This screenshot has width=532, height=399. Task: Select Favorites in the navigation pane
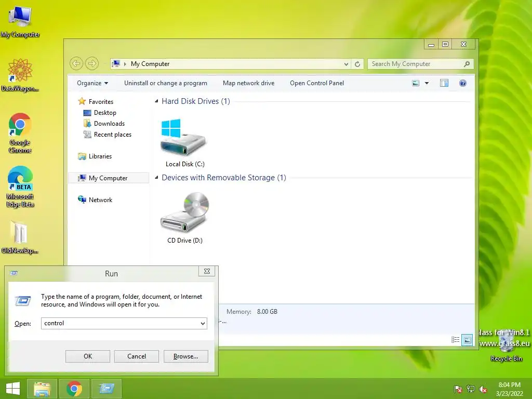tap(96, 101)
